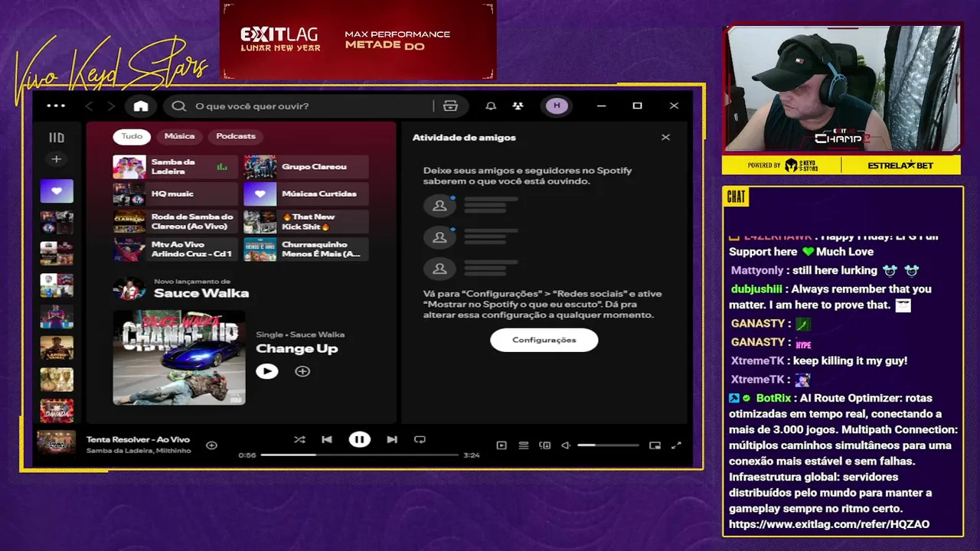Viewport: 980px width, 551px height.
Task: Open the exitlag.com referral link in chat
Action: 829,524
